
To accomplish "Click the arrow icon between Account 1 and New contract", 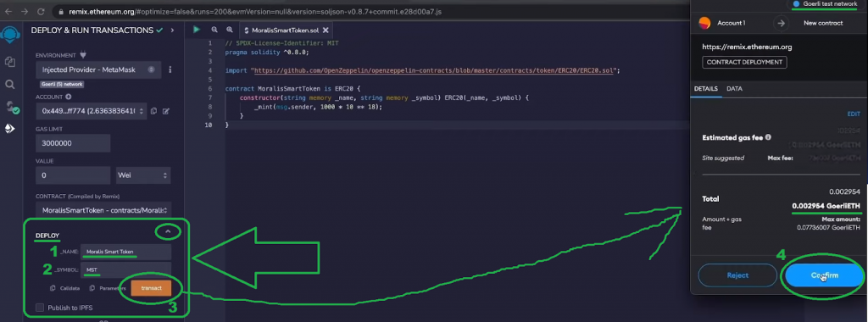I will click(x=781, y=23).
